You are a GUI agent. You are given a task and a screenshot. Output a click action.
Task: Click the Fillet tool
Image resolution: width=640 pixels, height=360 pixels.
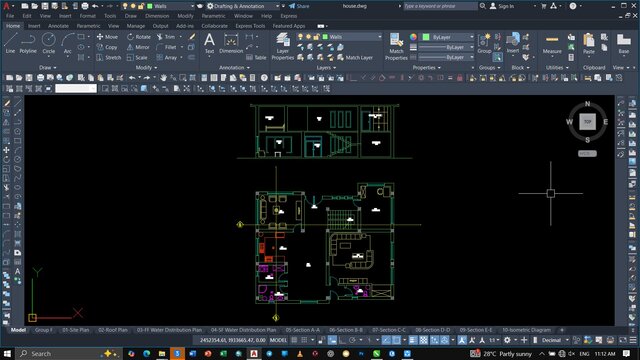click(167, 47)
